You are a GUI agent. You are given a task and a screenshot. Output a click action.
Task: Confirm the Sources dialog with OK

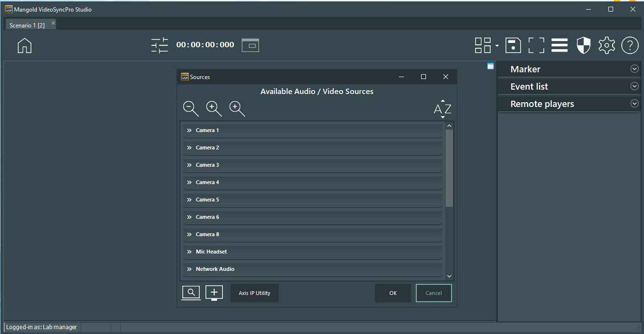tap(393, 293)
